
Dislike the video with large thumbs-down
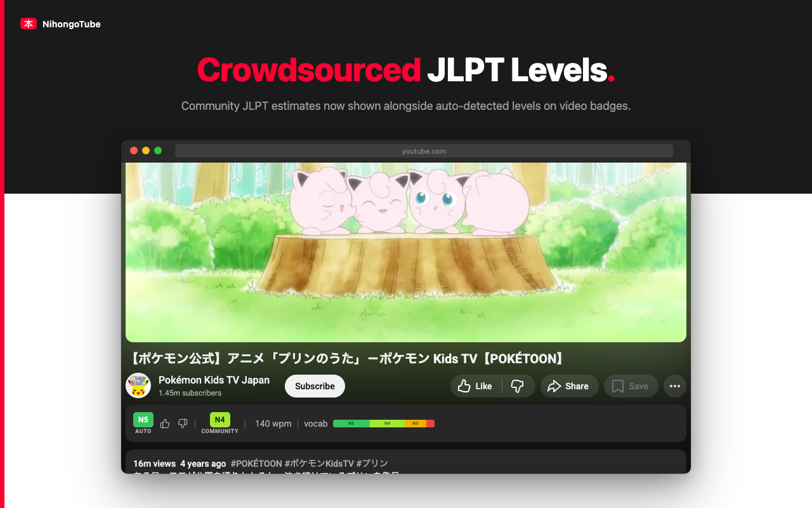(518, 386)
